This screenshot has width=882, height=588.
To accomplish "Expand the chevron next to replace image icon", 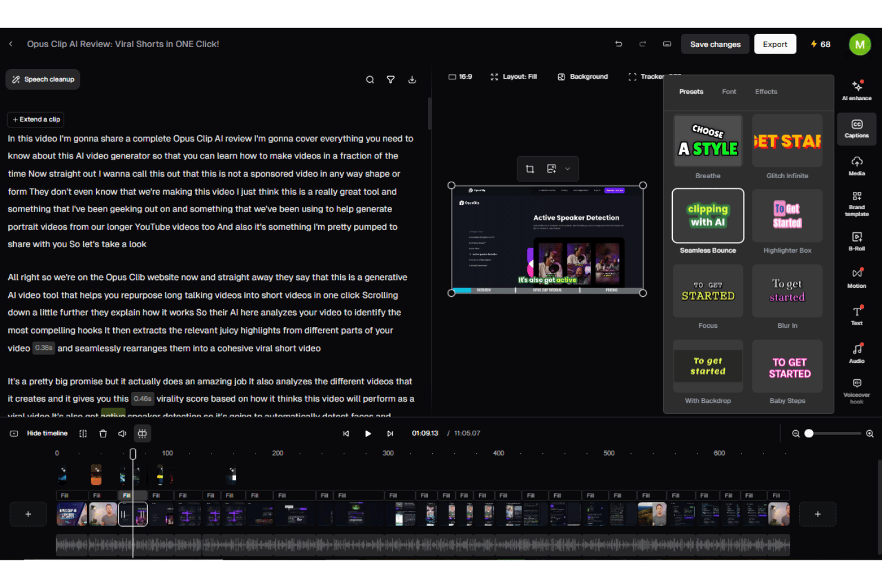I will [x=568, y=169].
